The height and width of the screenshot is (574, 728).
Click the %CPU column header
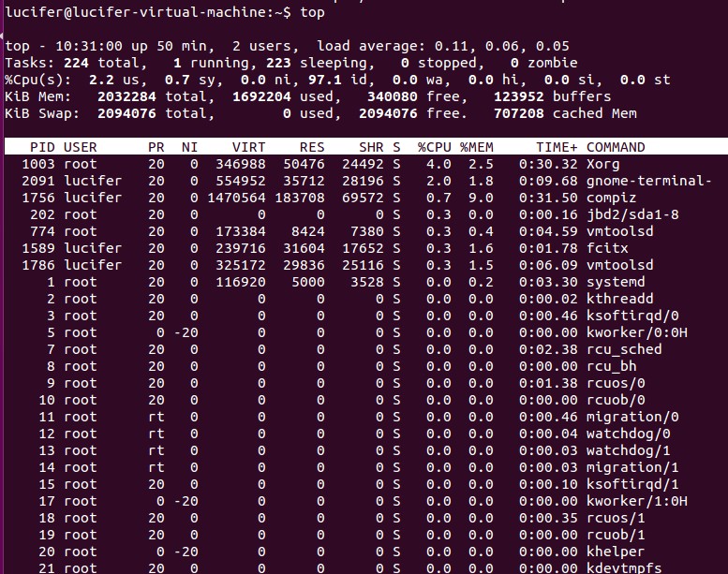434,148
